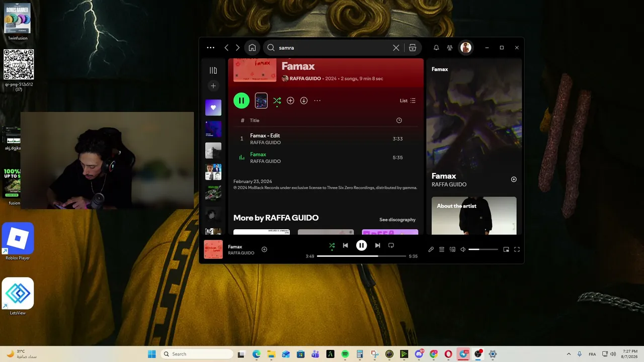
Task: Open RAFFA GUIDO under the Famax - Edit track
Action: (266, 143)
